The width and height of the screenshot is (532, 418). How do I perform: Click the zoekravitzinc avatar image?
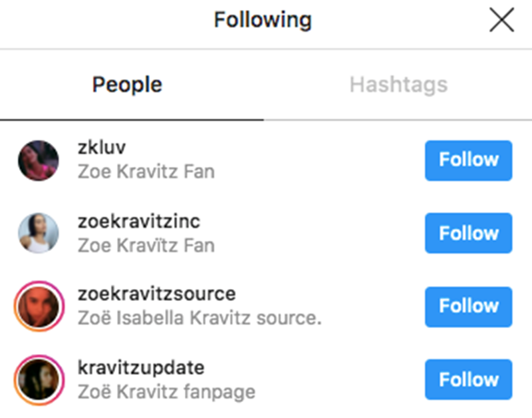coord(39,234)
